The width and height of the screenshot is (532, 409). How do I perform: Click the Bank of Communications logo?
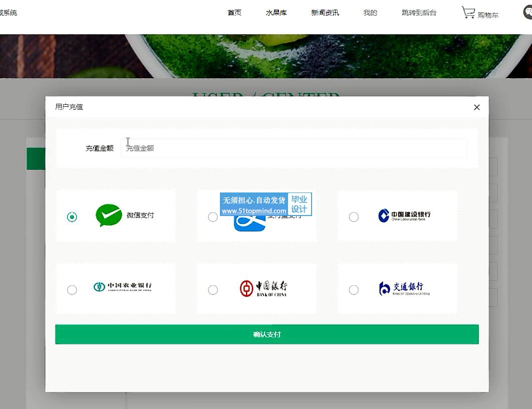(404, 289)
